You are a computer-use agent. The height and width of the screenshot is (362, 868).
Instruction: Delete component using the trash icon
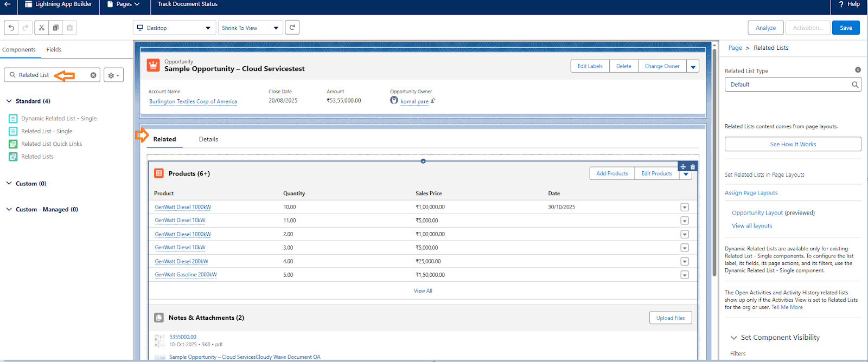[693, 167]
